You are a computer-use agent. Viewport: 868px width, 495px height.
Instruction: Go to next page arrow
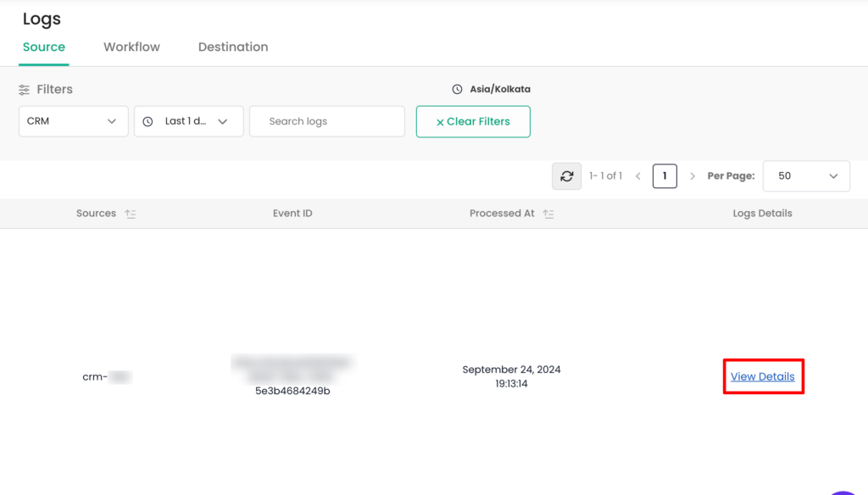coord(692,176)
